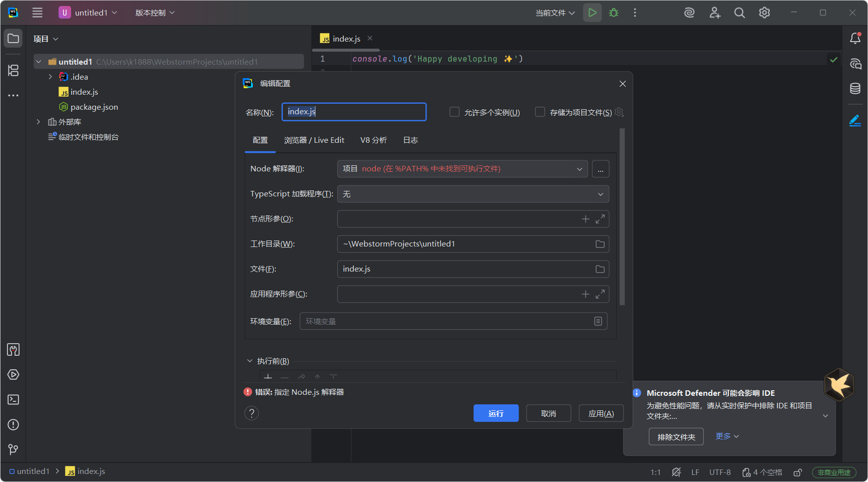The height and width of the screenshot is (482, 868).
Task: Toggle read-only lock in status bar
Action: click(798, 472)
